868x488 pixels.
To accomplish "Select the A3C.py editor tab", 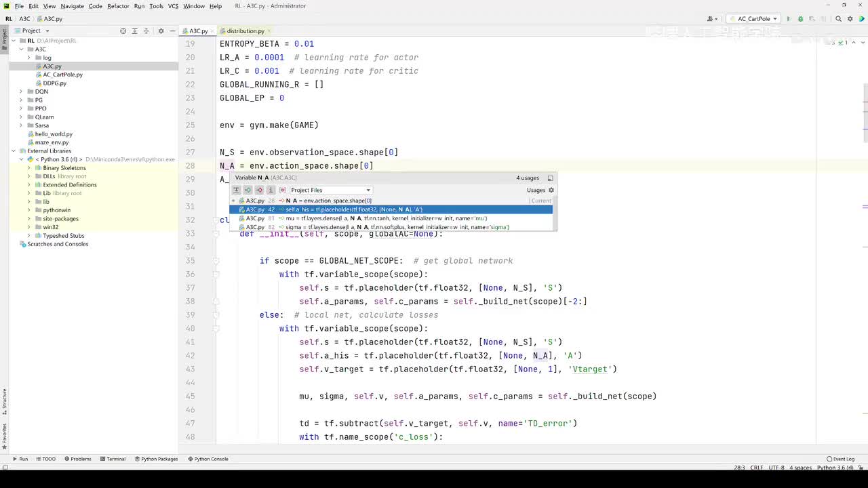I will click(198, 31).
